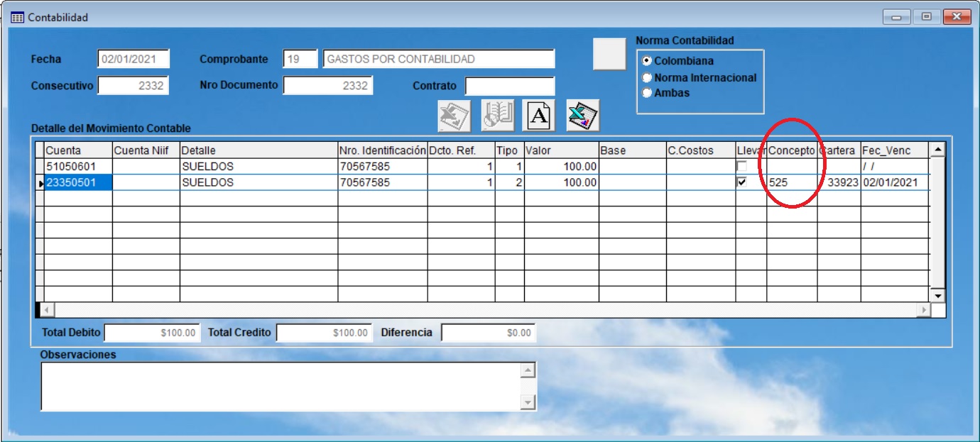Click the Cartera cell showing 33923
This screenshot has height=442, width=980.
[839, 182]
